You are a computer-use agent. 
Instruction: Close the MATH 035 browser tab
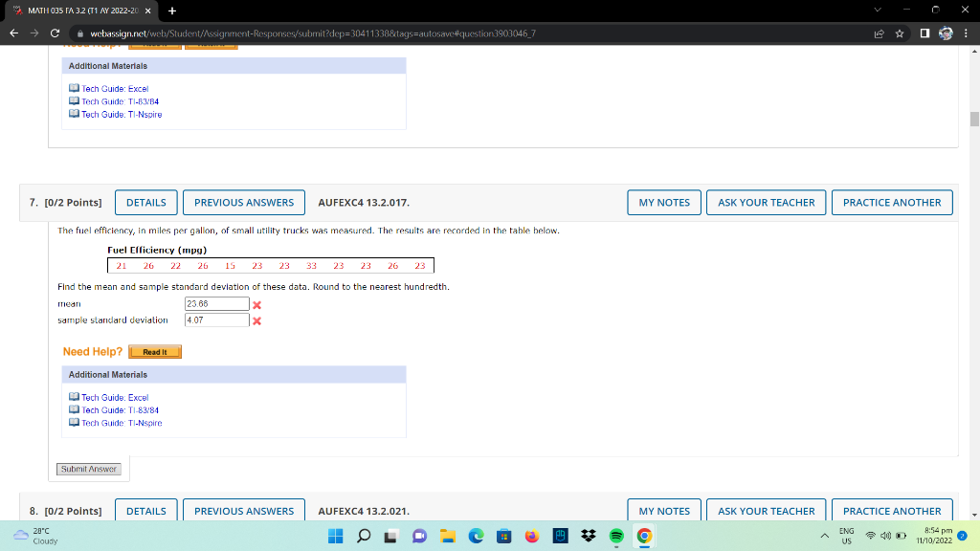(x=147, y=11)
